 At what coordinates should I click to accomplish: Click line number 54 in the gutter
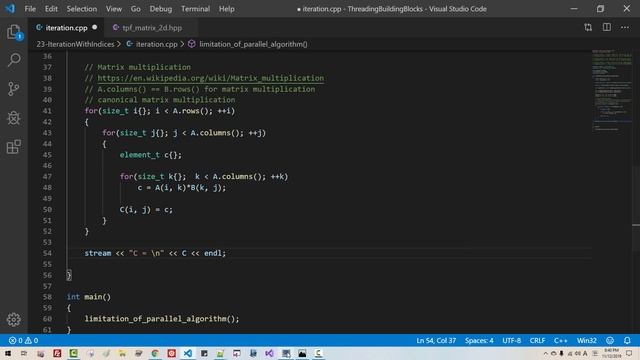pos(47,253)
